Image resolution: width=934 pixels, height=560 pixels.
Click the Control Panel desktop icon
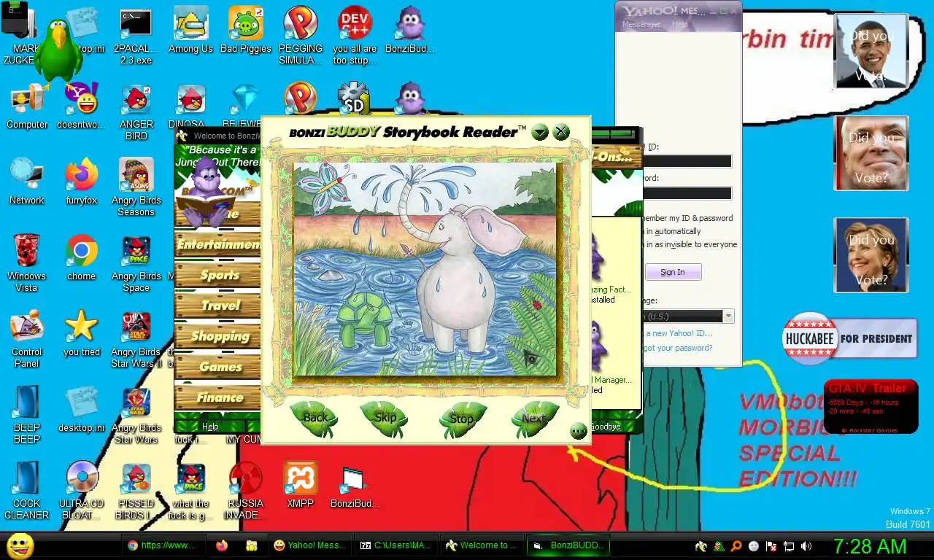pos(27,340)
